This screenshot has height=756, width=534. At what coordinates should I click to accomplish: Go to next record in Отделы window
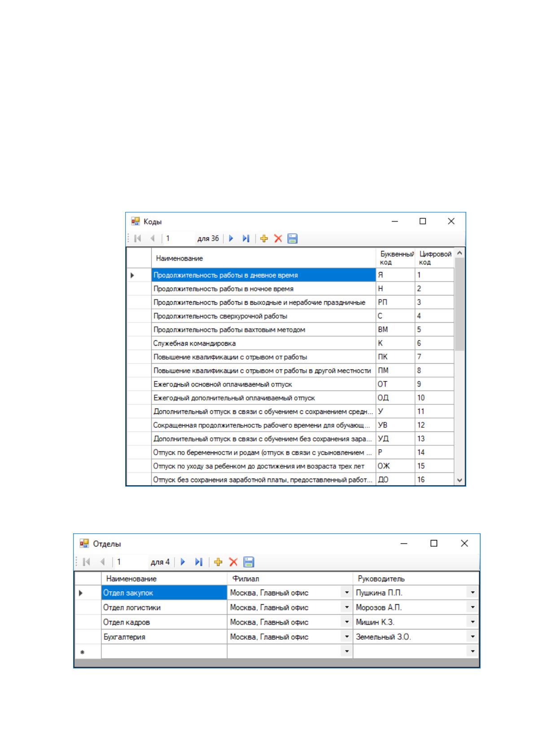(183, 562)
